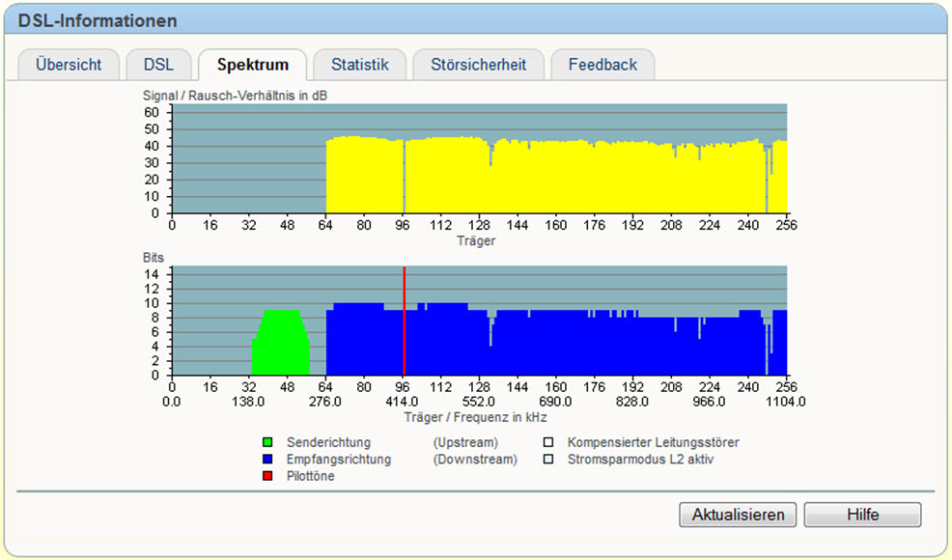
Task: Click the '690.0' frequency axis value
Action: [555, 402]
